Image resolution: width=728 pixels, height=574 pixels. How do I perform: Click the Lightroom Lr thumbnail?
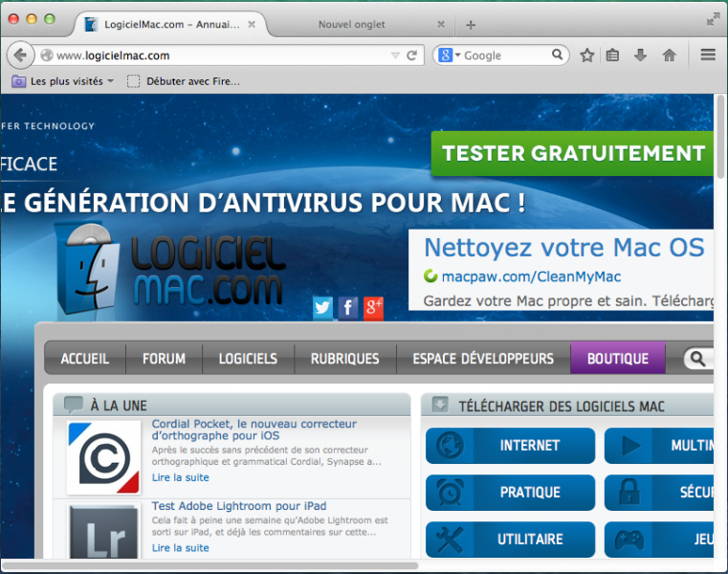pos(104,532)
